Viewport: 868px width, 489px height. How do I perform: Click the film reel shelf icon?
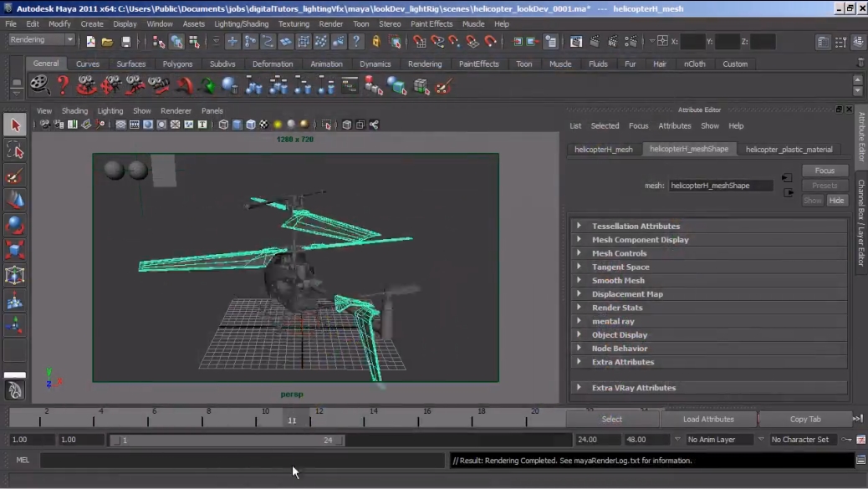(39, 85)
